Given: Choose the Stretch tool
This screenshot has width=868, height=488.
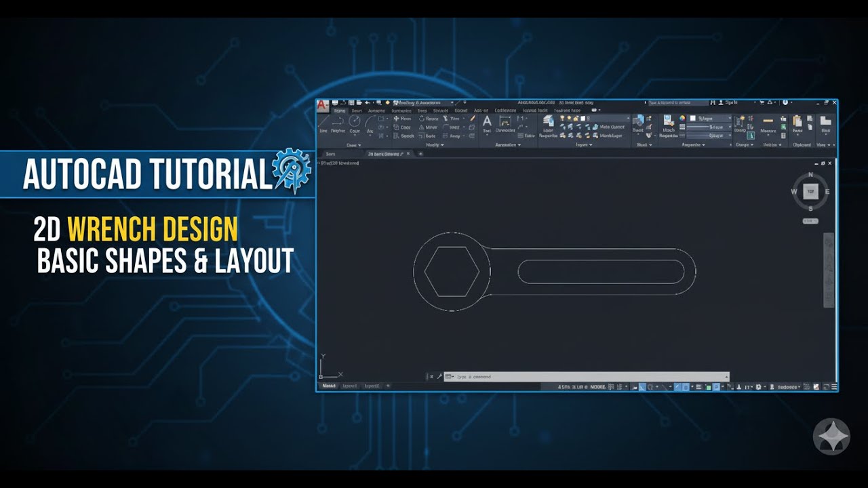Looking at the screenshot, I should pos(404,136).
